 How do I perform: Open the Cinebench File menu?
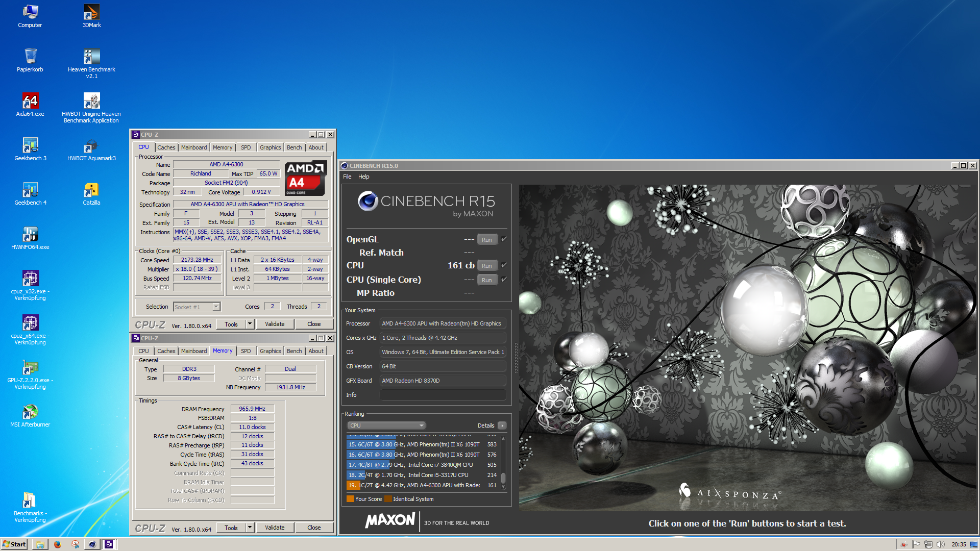(x=347, y=177)
